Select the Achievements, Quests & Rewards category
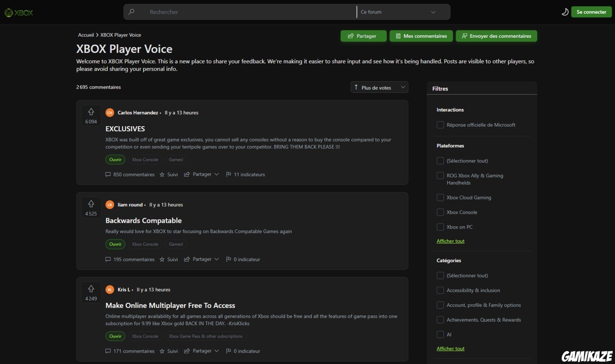 [x=440, y=320]
